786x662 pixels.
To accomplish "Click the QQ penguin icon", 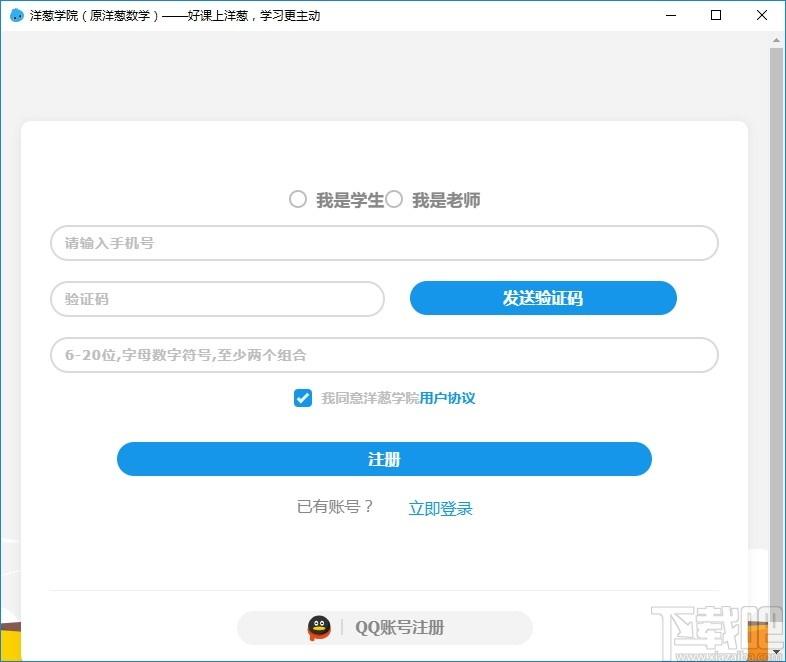I will coord(319,628).
